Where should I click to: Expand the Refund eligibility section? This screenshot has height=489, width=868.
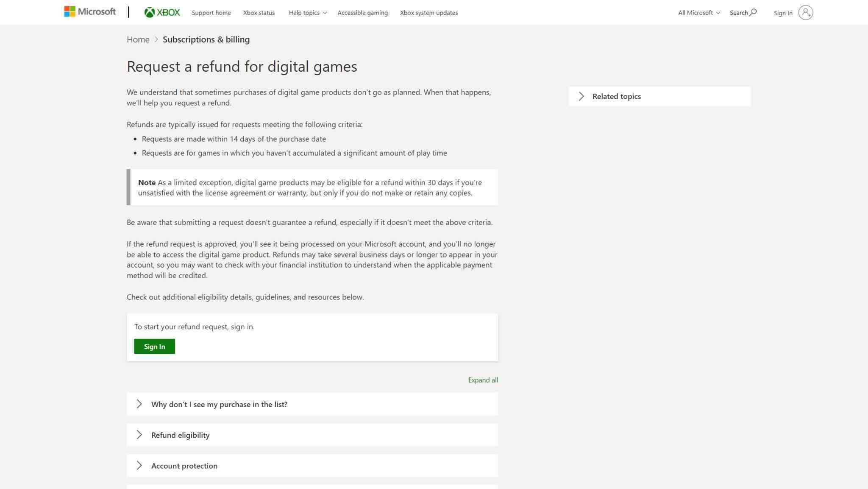pos(312,435)
